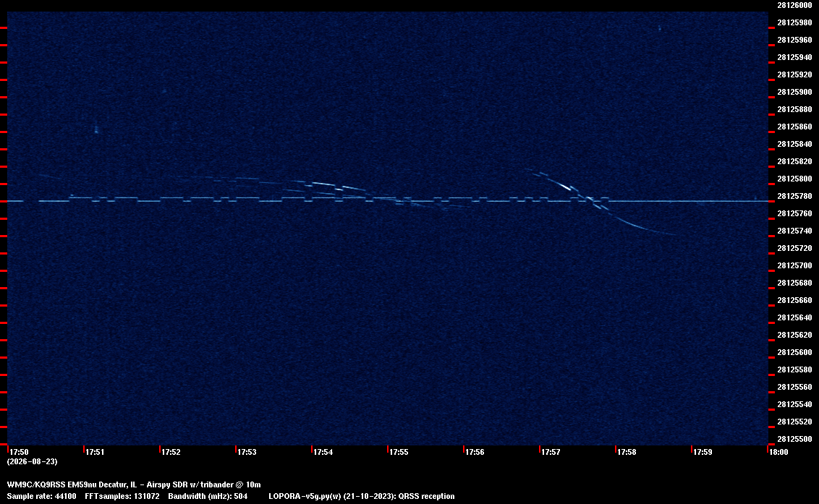This screenshot has height=504, width=819.
Task: Pick the 28125620 frequency label
Action: (x=794, y=335)
